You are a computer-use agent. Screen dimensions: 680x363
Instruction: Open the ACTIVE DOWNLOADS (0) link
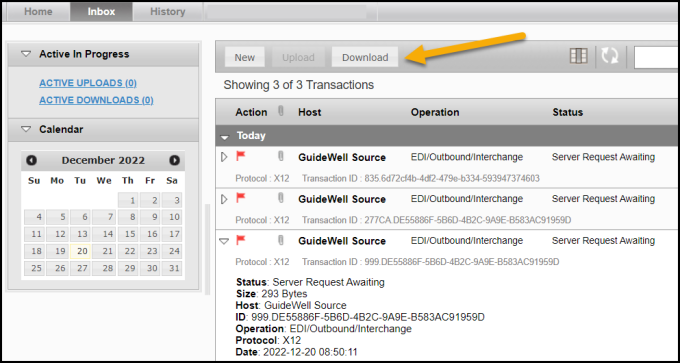(x=96, y=100)
